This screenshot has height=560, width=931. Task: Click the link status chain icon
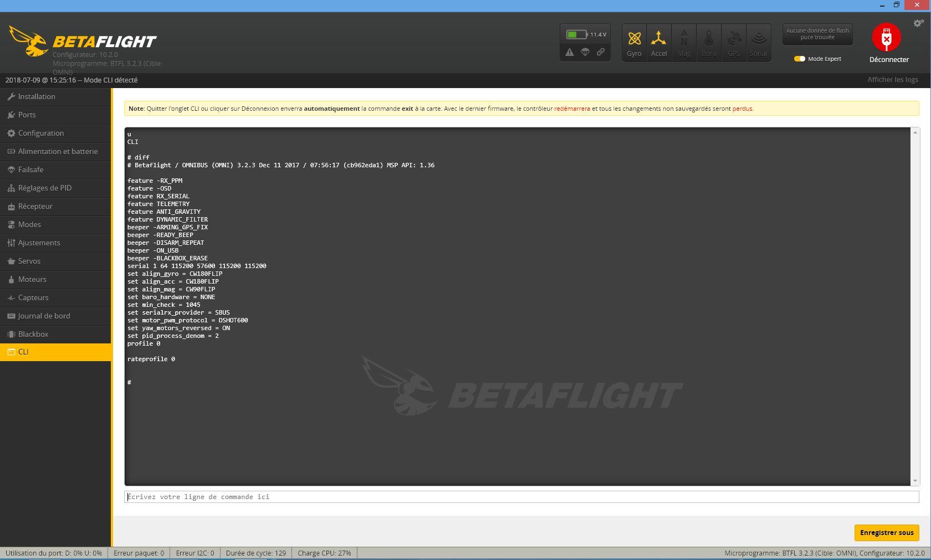[x=601, y=52]
